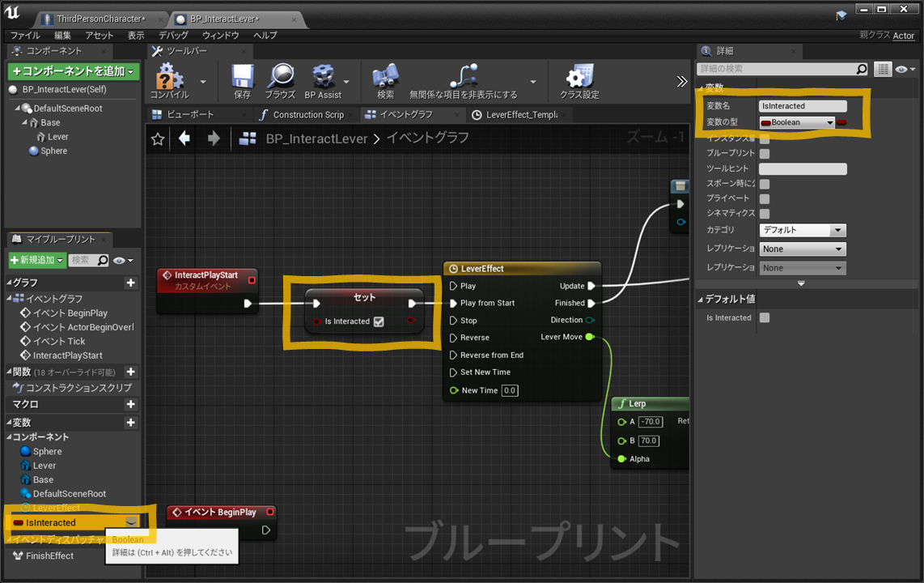The height and width of the screenshot is (583, 924).
Task: Open the Edit (編集) menu
Action: 62,36
